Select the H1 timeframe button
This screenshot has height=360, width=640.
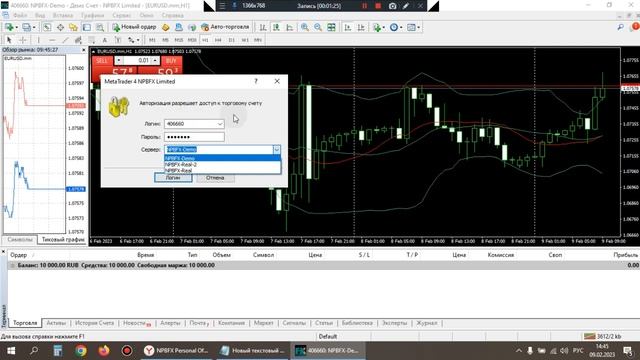tap(205, 40)
